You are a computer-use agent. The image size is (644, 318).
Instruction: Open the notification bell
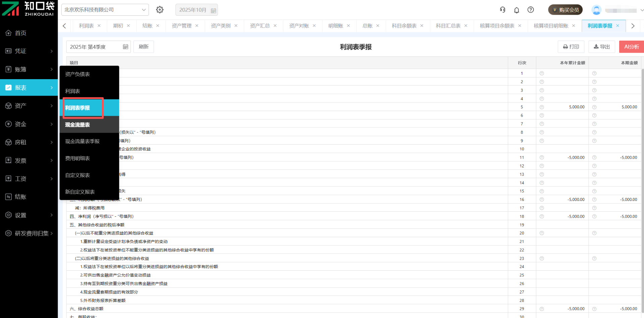(517, 10)
